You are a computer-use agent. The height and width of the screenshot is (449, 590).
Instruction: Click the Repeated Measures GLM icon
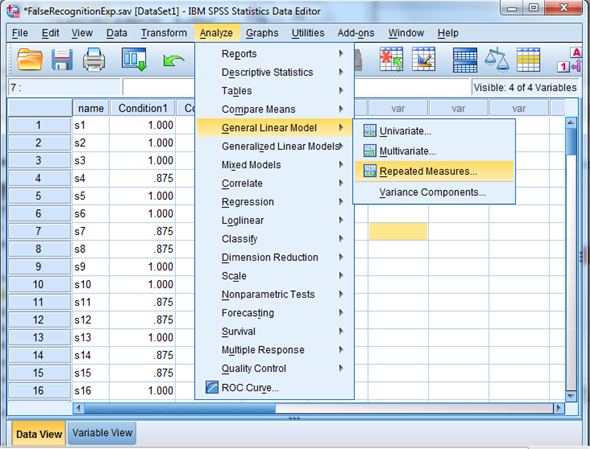click(x=370, y=171)
